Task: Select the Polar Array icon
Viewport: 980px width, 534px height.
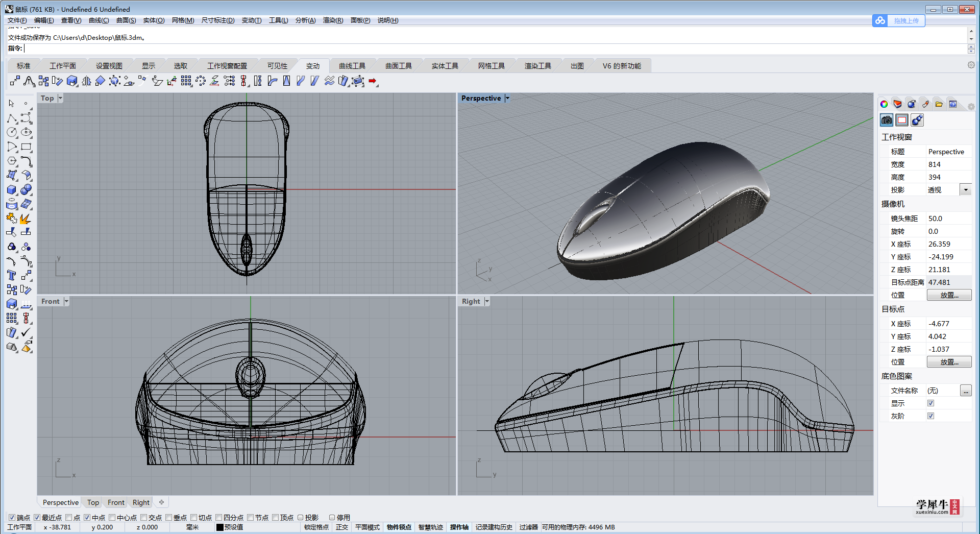Action: point(201,81)
